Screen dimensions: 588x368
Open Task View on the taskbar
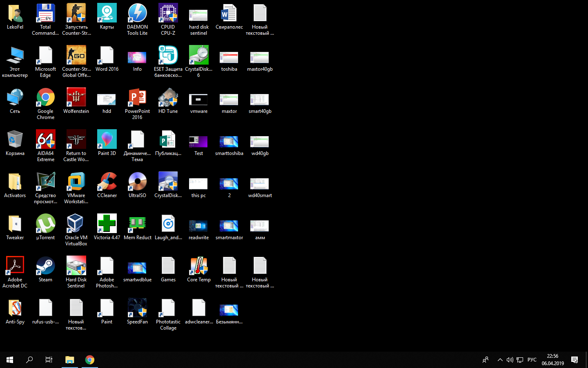[49, 360]
